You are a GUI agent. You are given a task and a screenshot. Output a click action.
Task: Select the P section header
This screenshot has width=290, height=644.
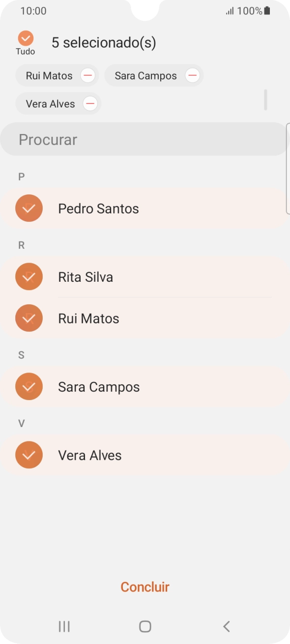point(21,177)
